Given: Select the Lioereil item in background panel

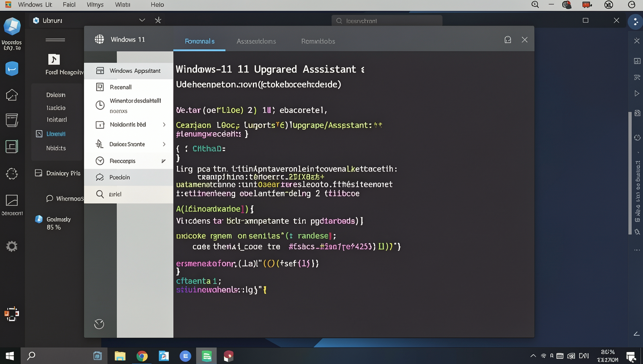Looking at the screenshot, I should pyautogui.click(x=55, y=134).
